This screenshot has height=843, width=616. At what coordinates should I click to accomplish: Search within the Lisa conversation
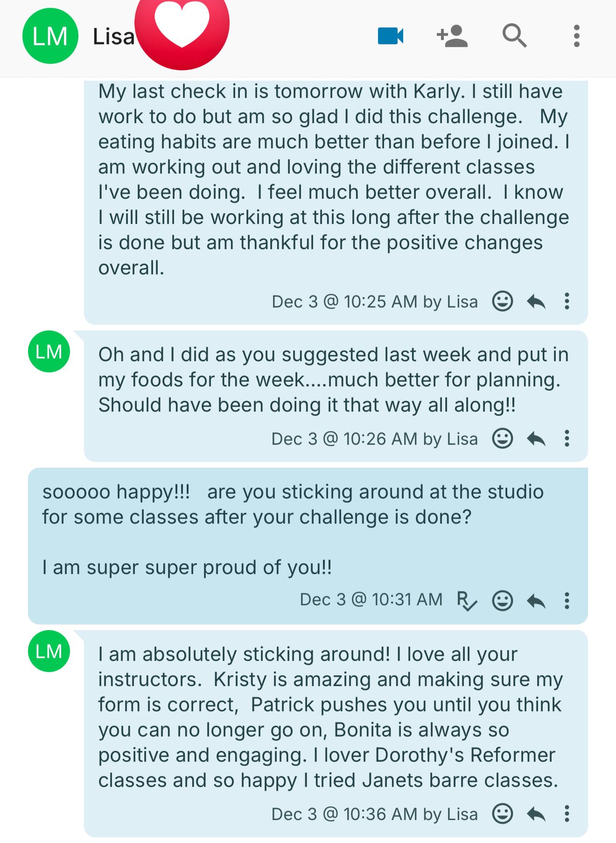tap(514, 36)
